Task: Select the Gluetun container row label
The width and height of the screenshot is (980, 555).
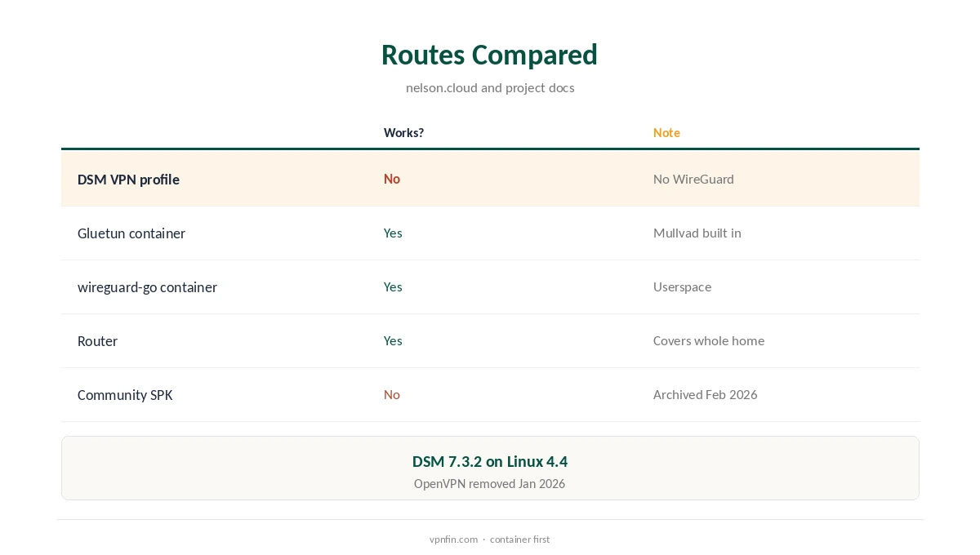Action: 131,233
